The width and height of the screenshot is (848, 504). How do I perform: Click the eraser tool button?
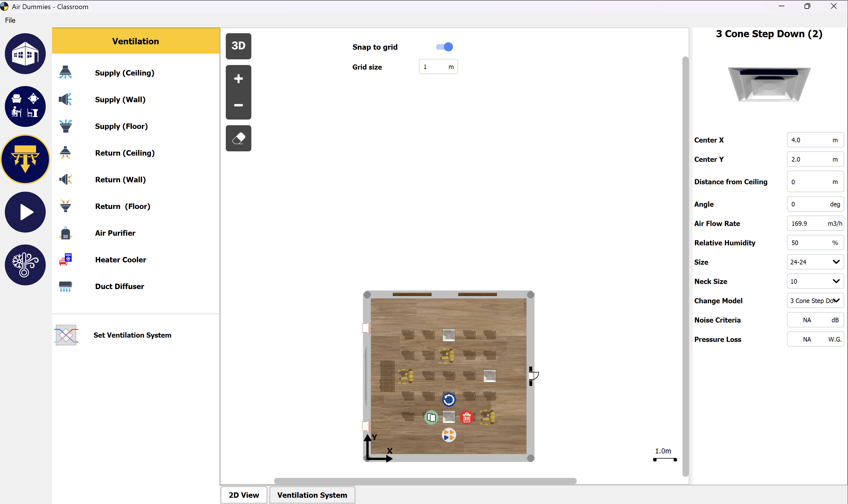(238, 138)
